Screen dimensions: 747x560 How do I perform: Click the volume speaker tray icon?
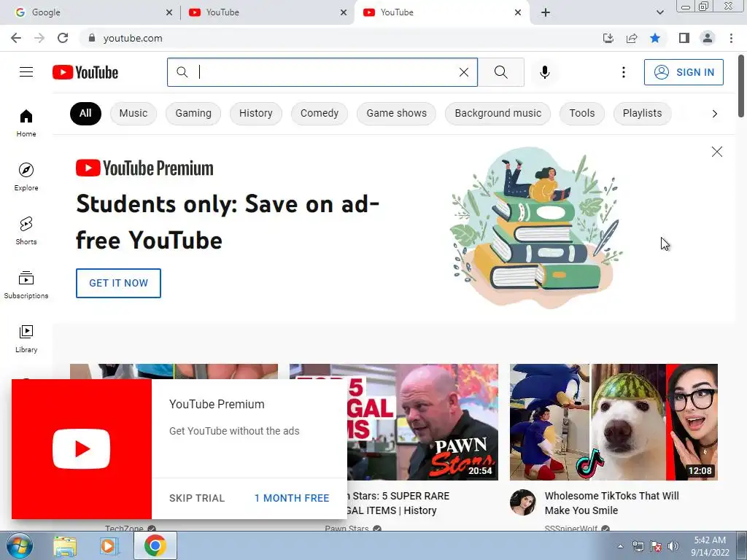point(673,545)
